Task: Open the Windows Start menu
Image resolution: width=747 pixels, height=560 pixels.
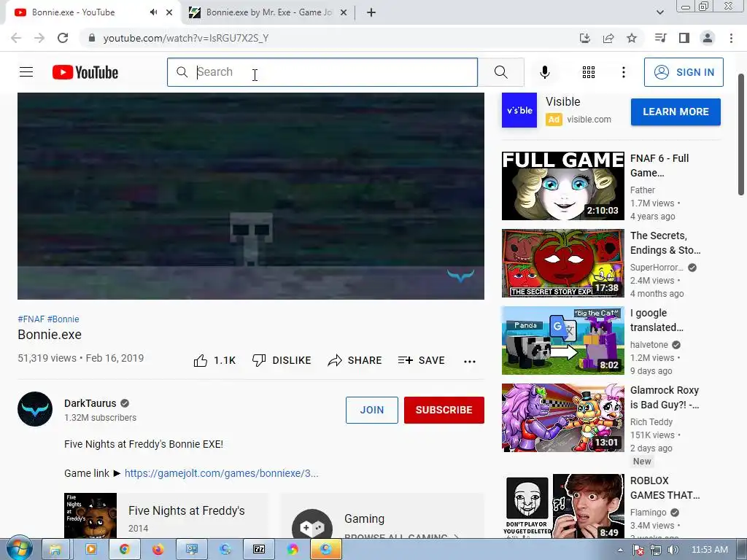Action: (19, 549)
